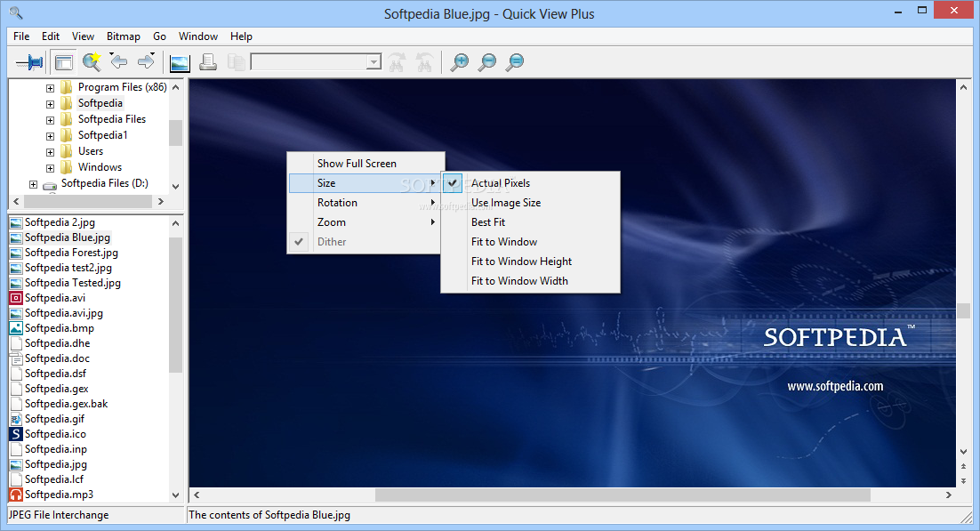
Task: Click the image viewer horizontal scrollbar thumb
Action: pyautogui.click(x=623, y=495)
